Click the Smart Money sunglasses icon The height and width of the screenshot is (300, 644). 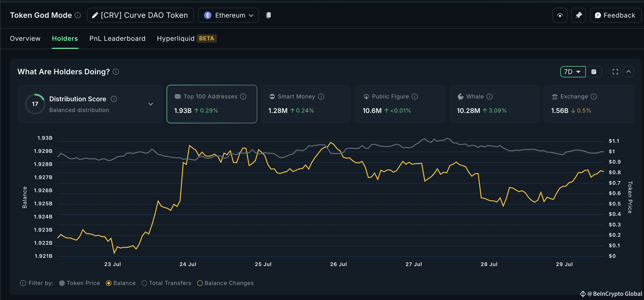click(272, 97)
